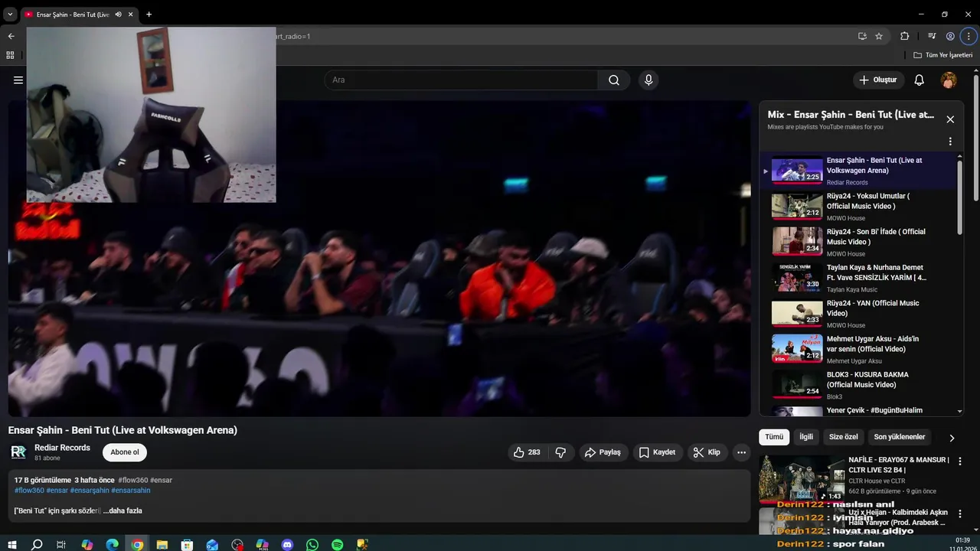Open options menu for NAFİLE video
980x551 pixels.
pyautogui.click(x=959, y=461)
